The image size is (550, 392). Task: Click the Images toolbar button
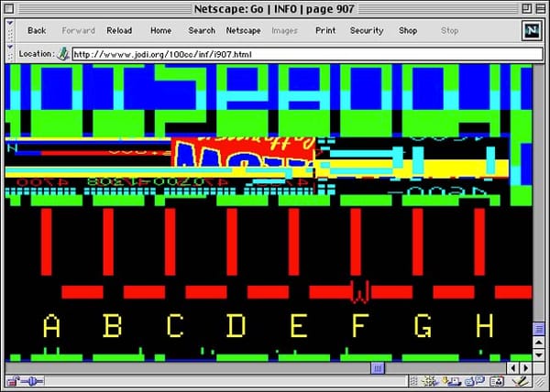tap(284, 31)
